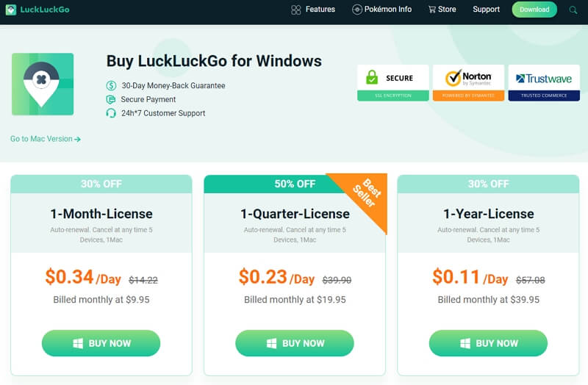Click 'Secure Payment' text
588x385 pixels.
coord(148,99)
